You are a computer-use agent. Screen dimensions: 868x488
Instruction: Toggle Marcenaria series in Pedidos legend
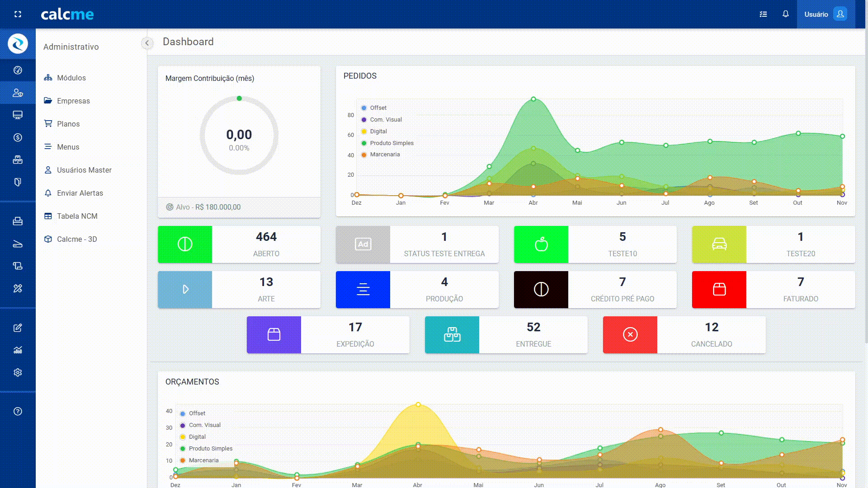tap(384, 155)
